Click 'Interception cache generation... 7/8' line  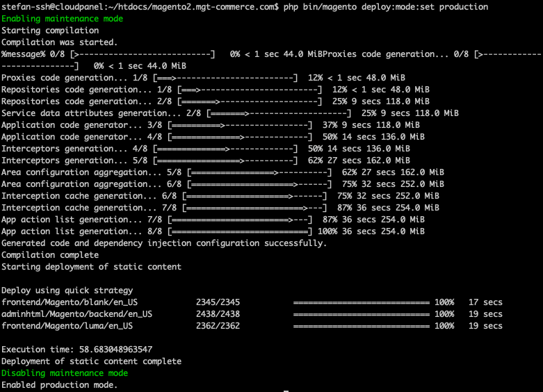pyautogui.click(x=220, y=208)
